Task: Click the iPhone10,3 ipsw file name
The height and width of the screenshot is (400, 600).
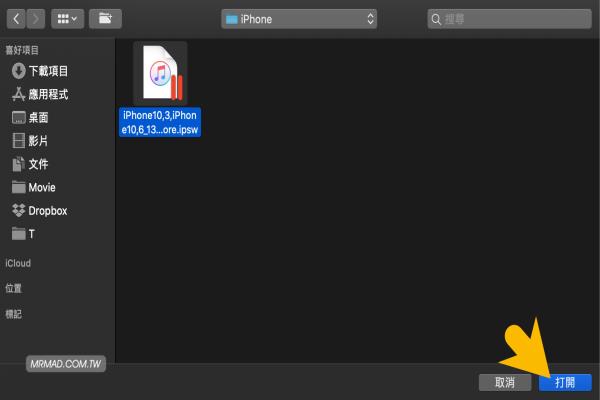Action: (160, 122)
